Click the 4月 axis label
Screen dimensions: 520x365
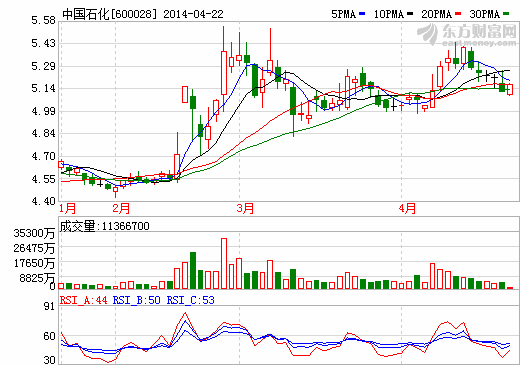[x=407, y=208]
